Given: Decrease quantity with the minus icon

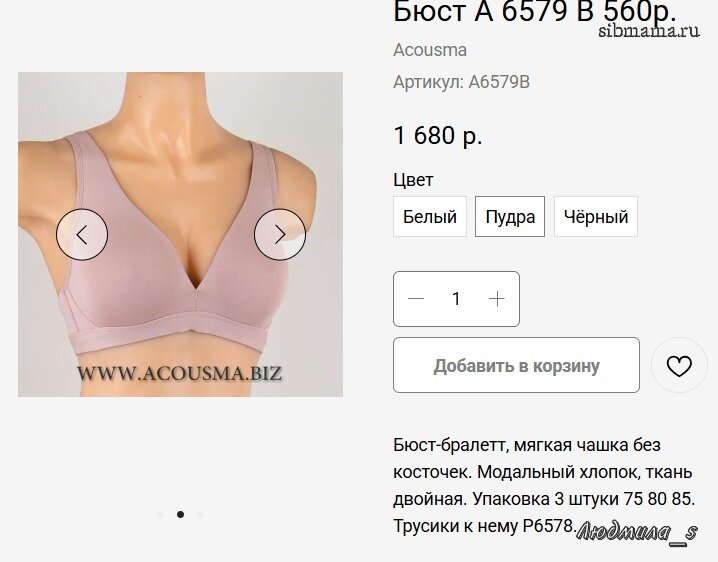Looking at the screenshot, I should tap(416, 299).
